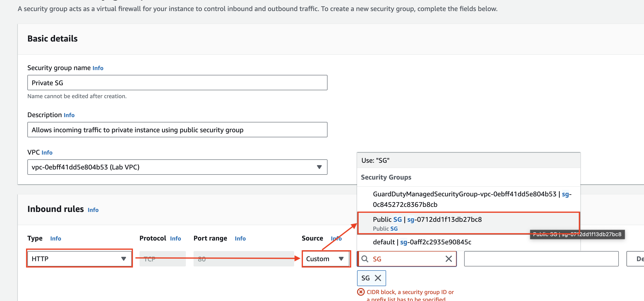
Task: Open the HTTP type dropdown
Action: pyautogui.click(x=79, y=259)
